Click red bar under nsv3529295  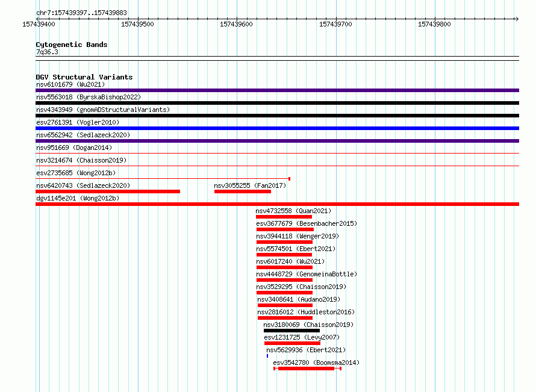click(x=284, y=293)
